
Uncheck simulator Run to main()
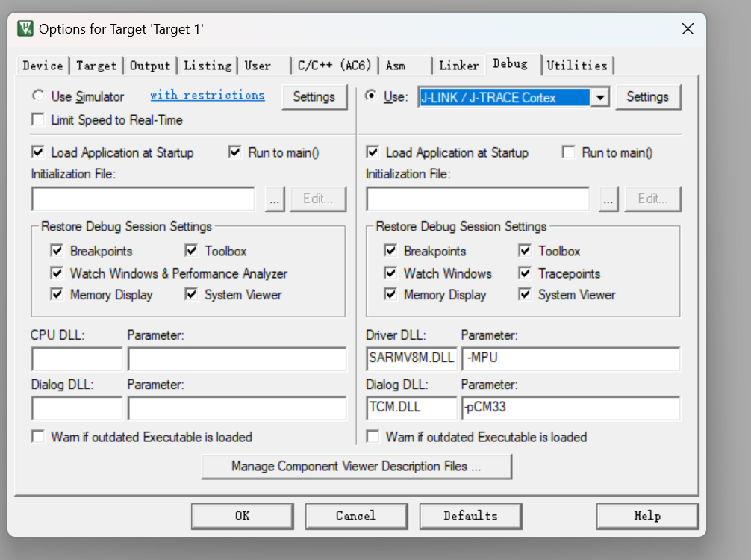click(x=234, y=152)
